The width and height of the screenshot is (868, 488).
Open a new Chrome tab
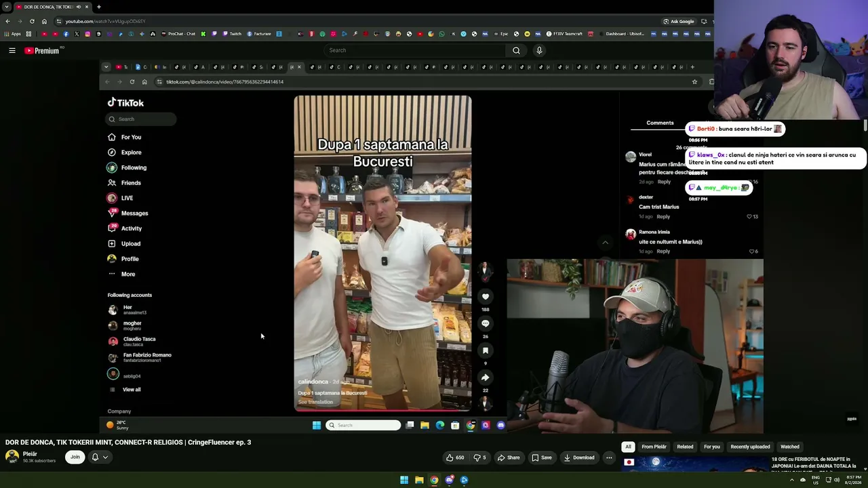point(99,7)
